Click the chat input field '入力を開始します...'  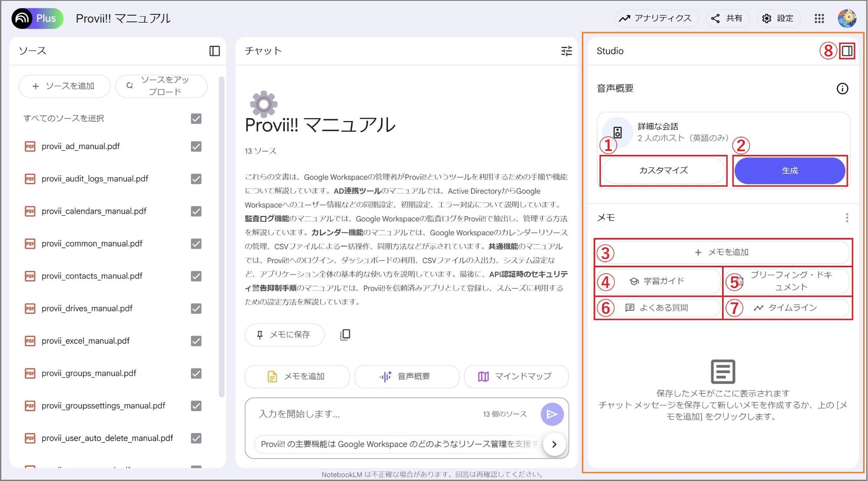click(x=367, y=414)
